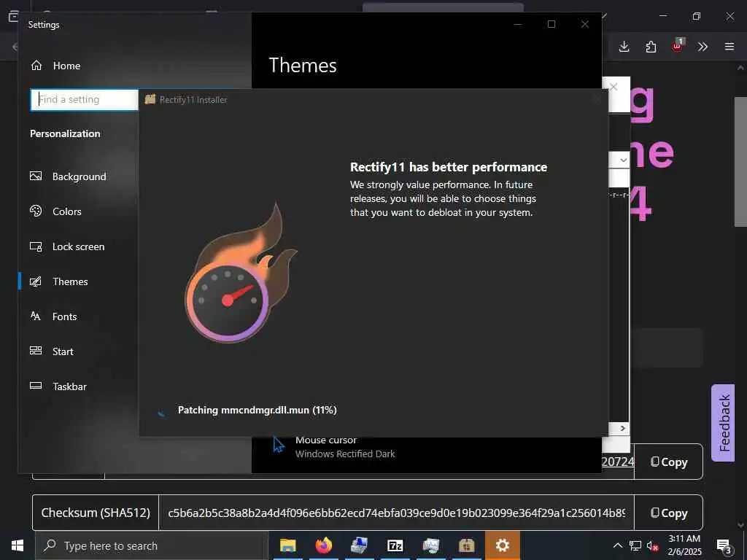Click the browser scrollbar down arrow

(740, 525)
